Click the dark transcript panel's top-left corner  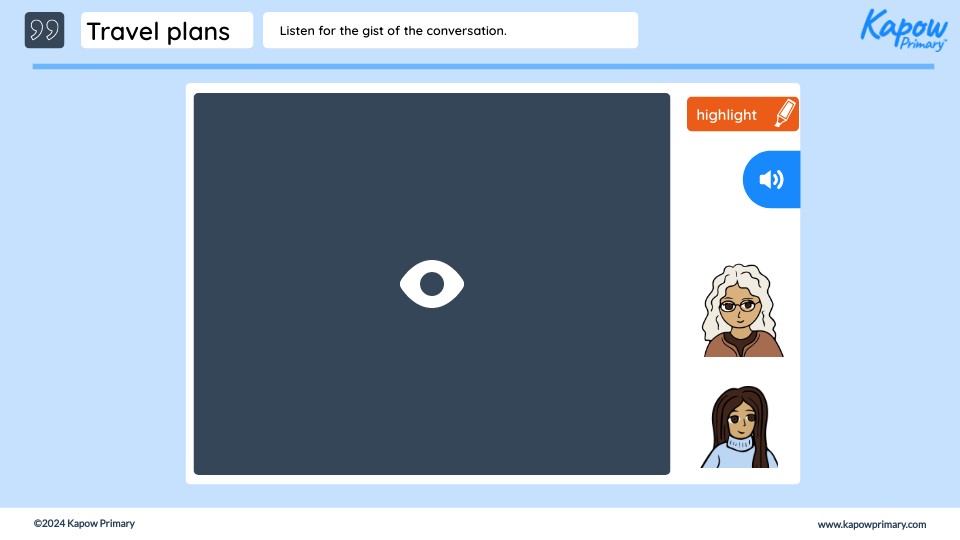200,99
